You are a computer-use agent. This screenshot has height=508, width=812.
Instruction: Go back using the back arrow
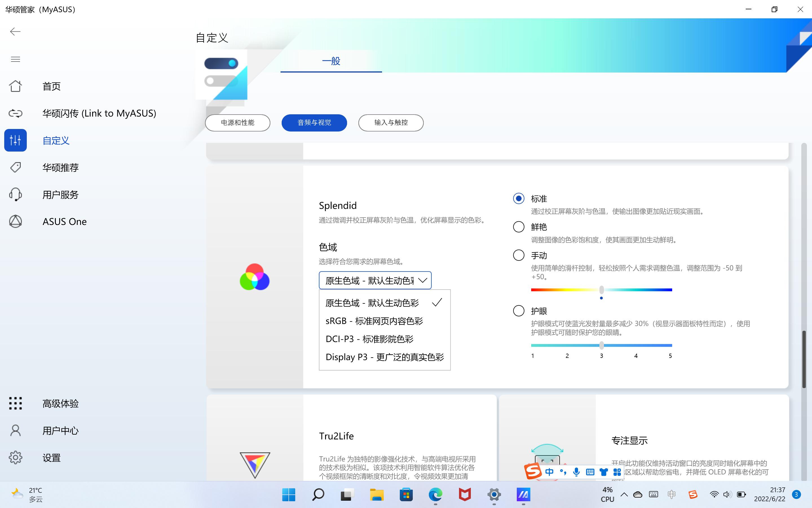pos(15,32)
